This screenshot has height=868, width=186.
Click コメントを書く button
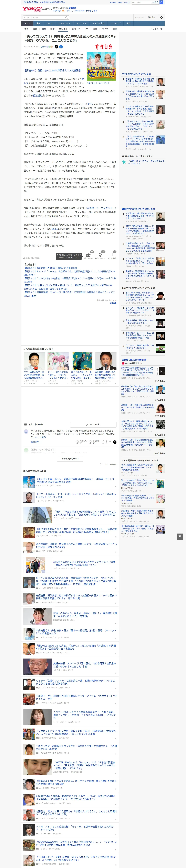point(93,425)
